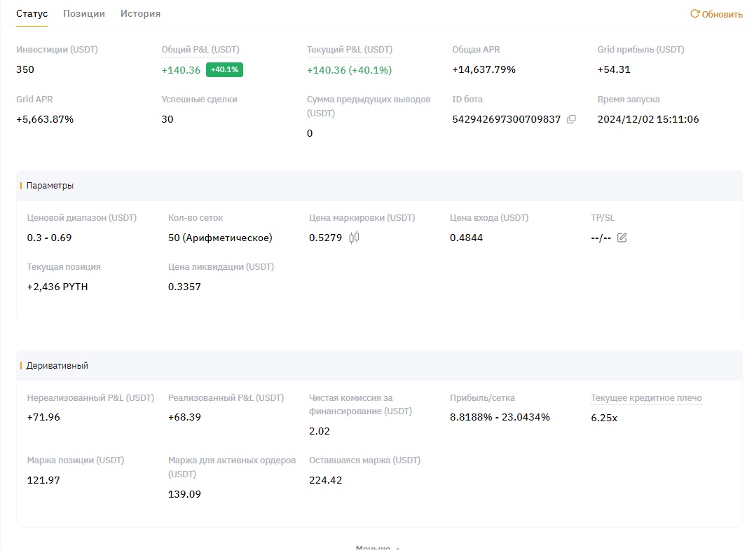Click the Текущее кредитное плечо label

pos(646,398)
